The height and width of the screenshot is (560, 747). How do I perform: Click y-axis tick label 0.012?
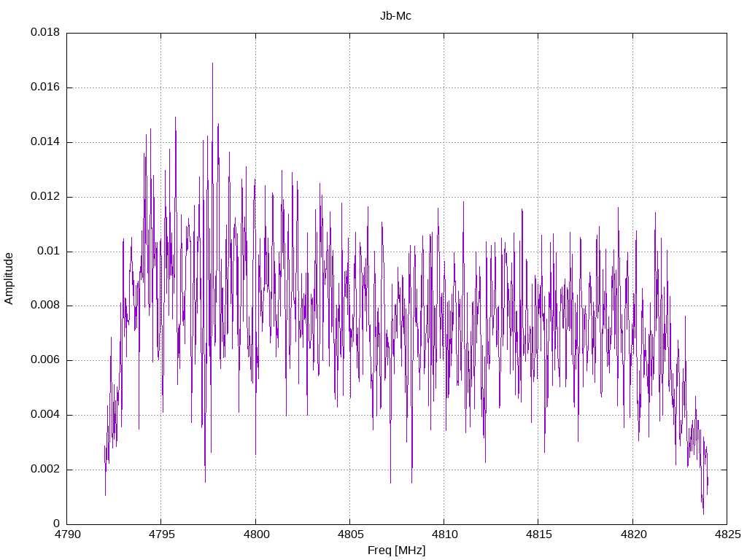click(45, 196)
